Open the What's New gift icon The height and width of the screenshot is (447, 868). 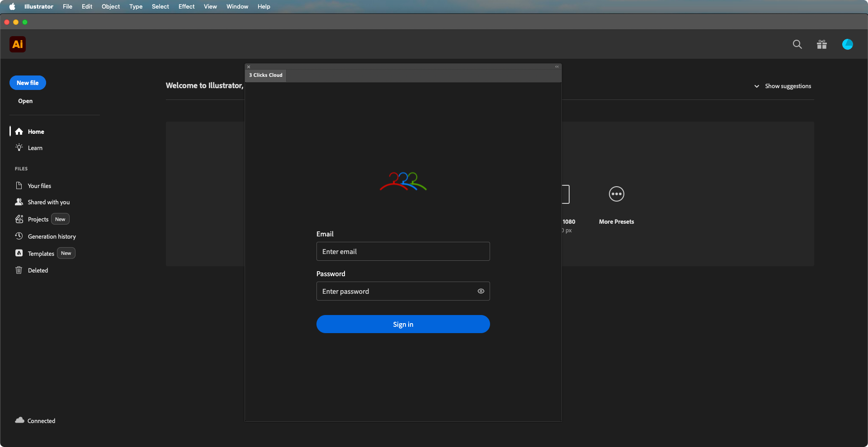821,44
